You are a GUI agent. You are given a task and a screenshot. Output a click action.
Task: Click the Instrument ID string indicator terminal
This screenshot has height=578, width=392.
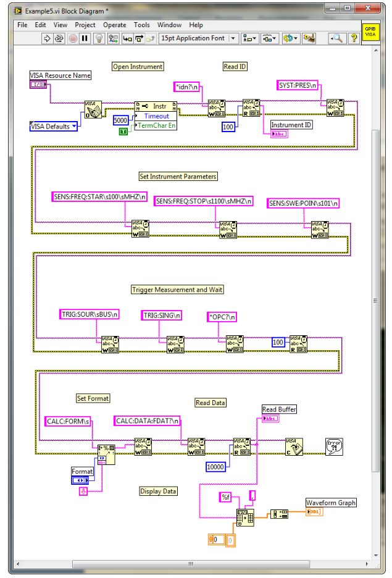pyautogui.click(x=279, y=134)
